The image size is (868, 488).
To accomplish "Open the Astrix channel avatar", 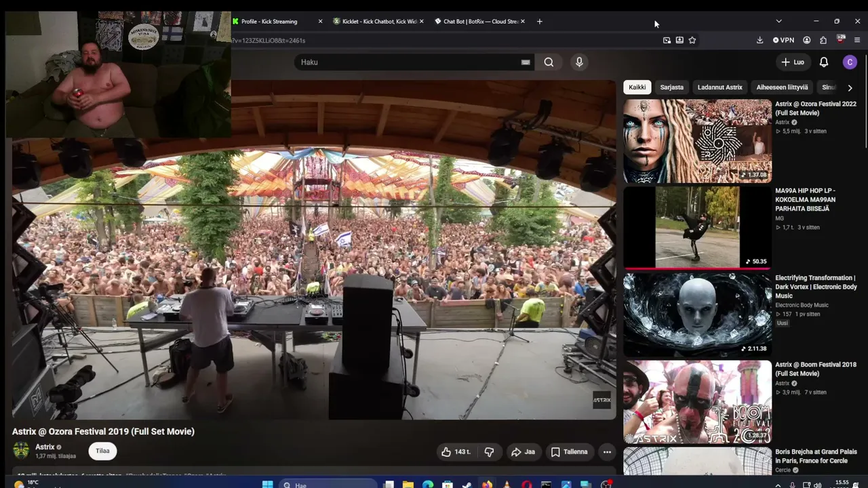I will 21,451.
